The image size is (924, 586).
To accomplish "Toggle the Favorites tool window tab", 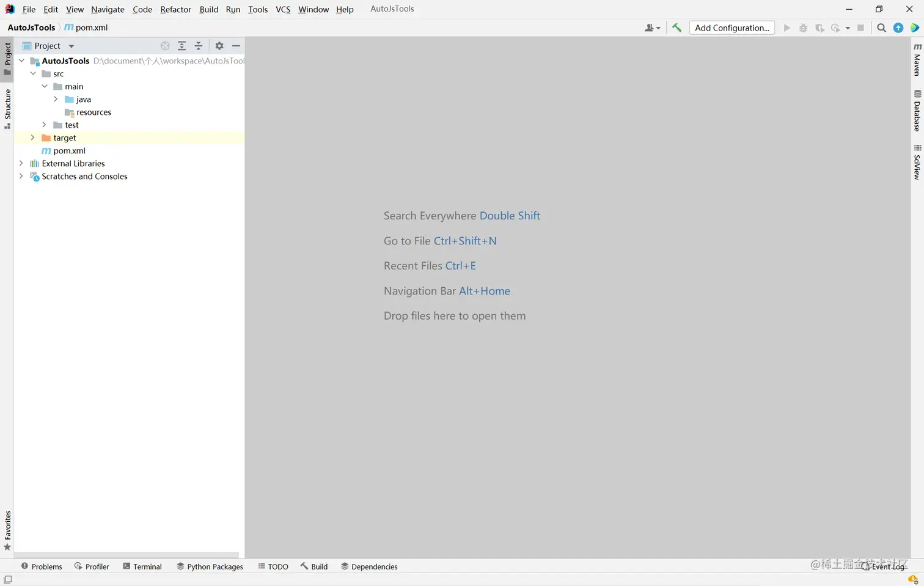I will pos(7,530).
